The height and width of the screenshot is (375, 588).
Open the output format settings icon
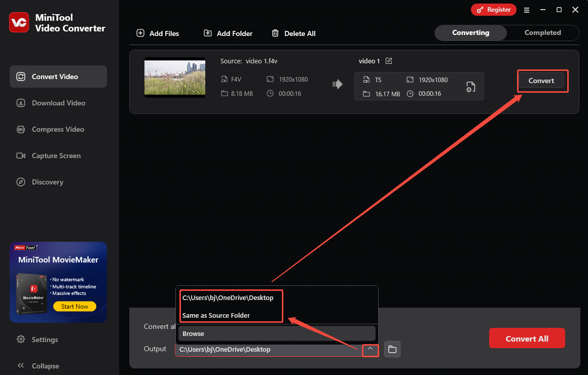[x=470, y=87]
